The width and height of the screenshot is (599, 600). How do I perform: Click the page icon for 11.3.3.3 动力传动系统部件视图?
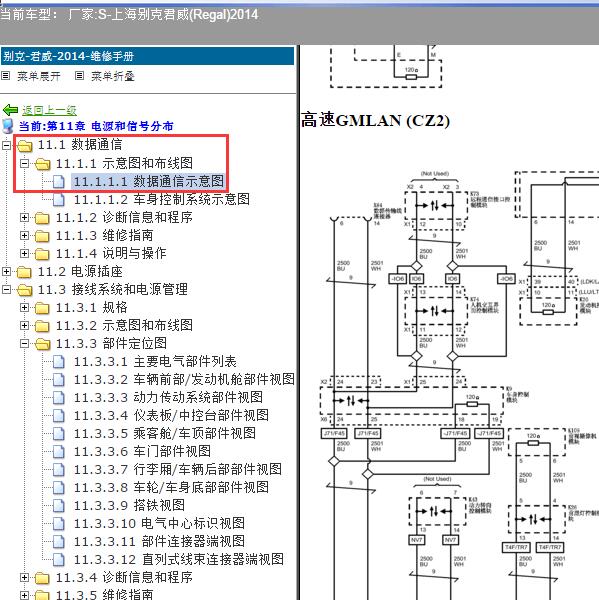pyautogui.click(x=59, y=397)
